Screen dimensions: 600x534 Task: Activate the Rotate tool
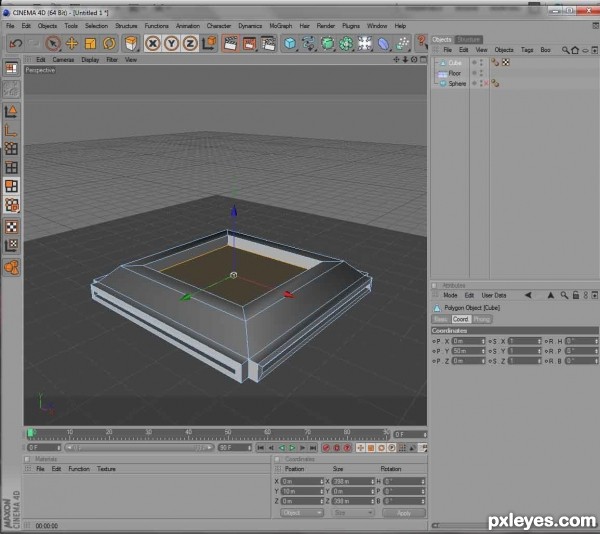click(109, 43)
